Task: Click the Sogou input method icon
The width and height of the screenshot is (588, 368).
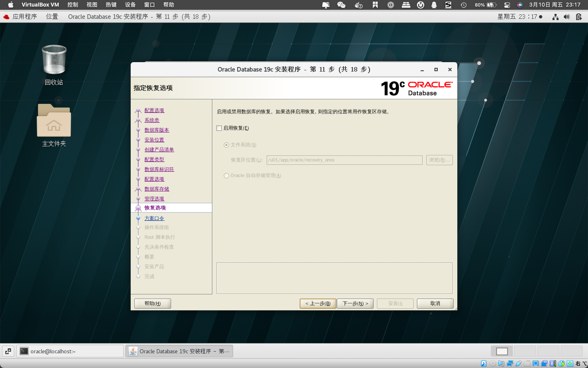Action: coord(448,5)
